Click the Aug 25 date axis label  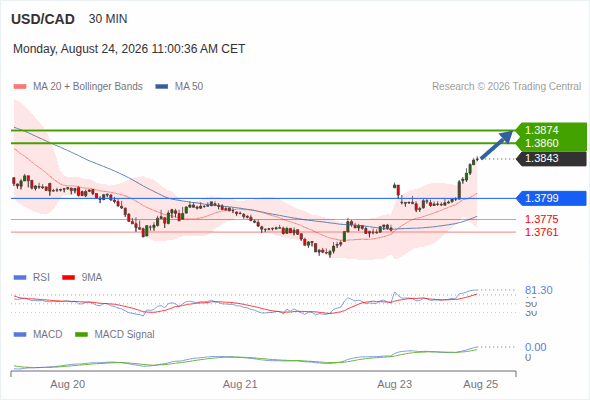[x=481, y=385]
